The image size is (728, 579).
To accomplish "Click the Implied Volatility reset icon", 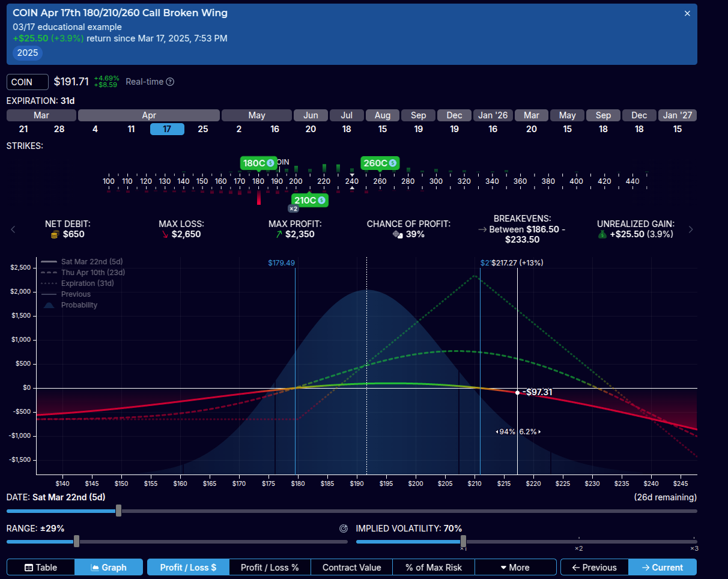I will [x=344, y=529].
